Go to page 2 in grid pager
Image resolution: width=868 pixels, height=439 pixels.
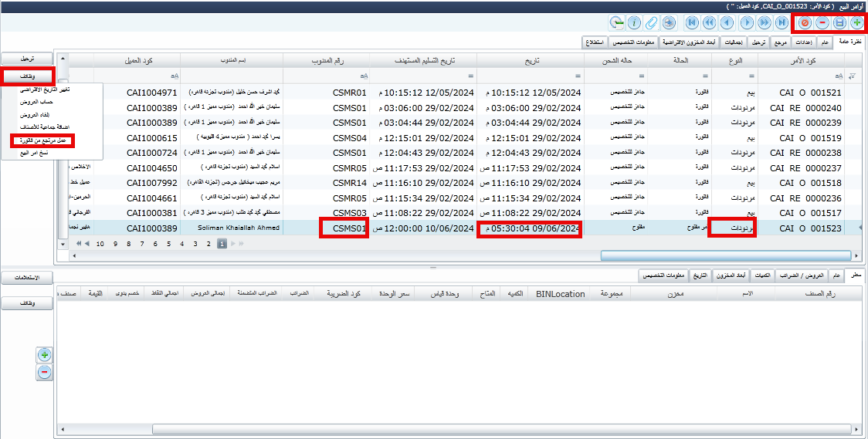pos(207,243)
